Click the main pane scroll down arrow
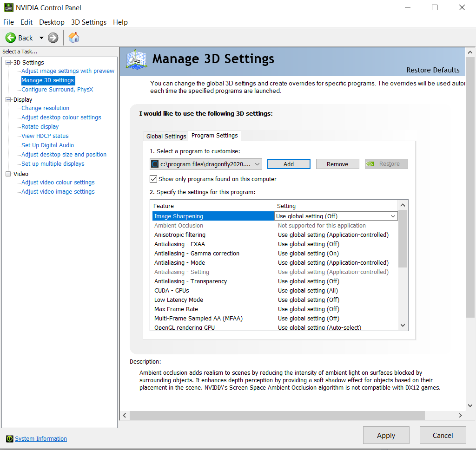The height and width of the screenshot is (450, 476). pos(470,405)
